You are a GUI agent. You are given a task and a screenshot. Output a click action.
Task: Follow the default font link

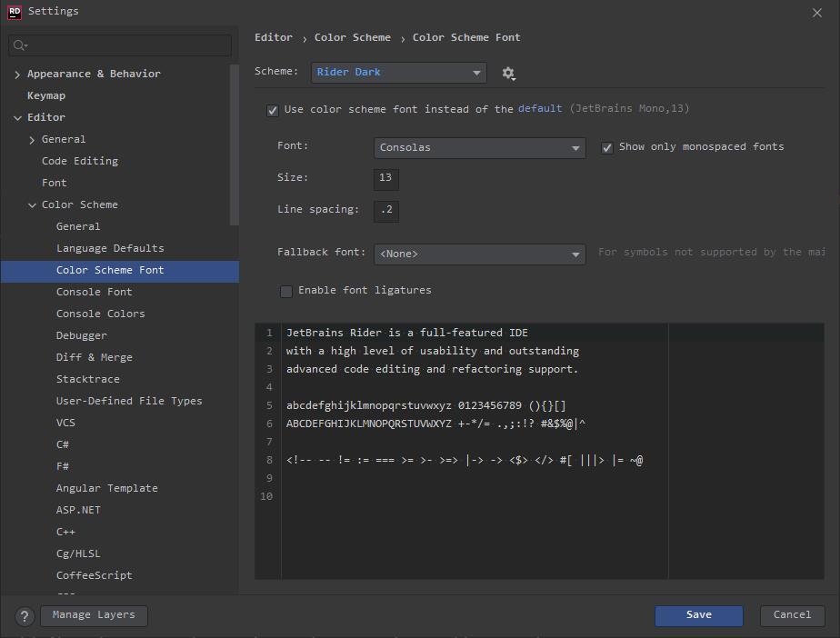540,109
